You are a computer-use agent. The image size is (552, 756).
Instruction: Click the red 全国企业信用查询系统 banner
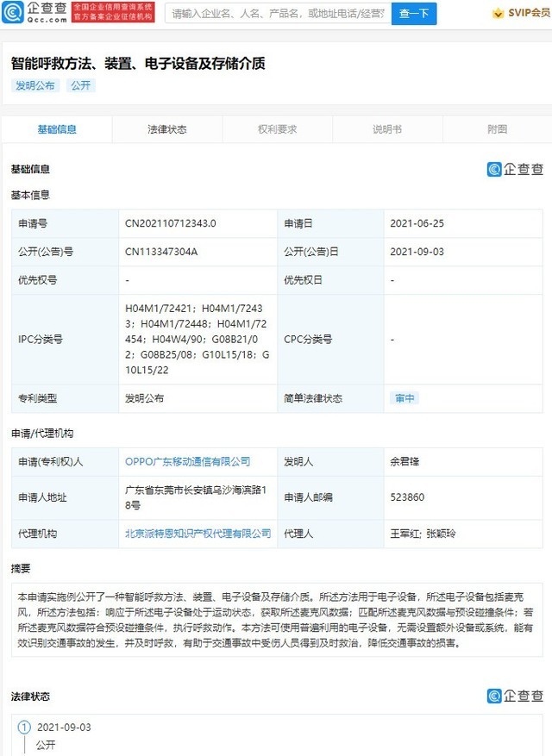coord(113,12)
